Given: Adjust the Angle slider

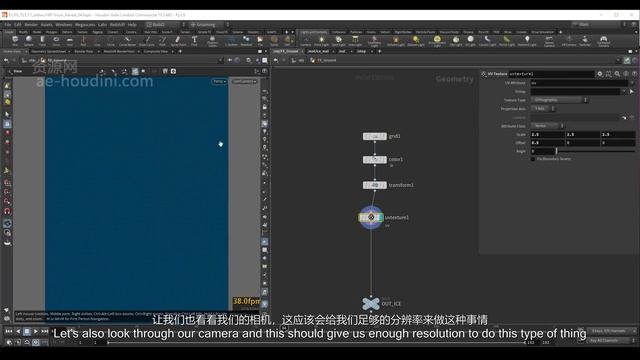Looking at the screenshot, I should (x=596, y=151).
